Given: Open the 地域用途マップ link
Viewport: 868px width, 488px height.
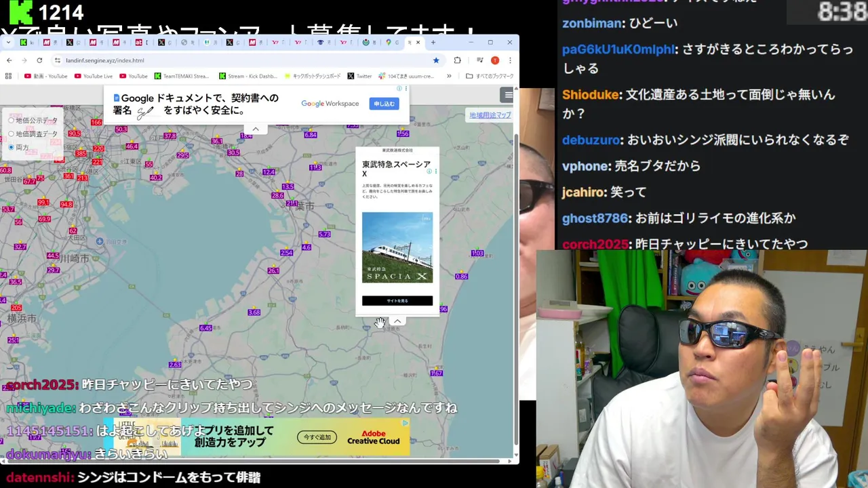Looking at the screenshot, I should click(x=490, y=115).
